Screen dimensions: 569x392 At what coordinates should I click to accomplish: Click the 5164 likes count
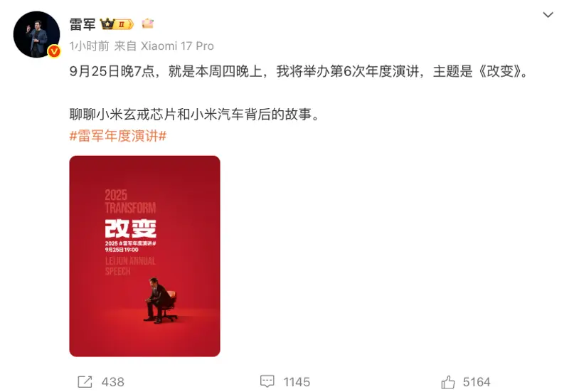pyautogui.click(x=477, y=382)
